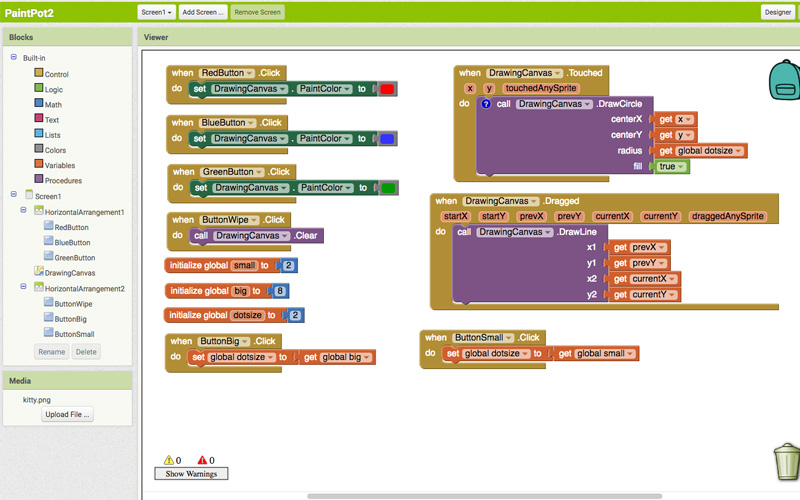Click number value 2 in initialize small block
The height and width of the screenshot is (500, 800).
(288, 265)
